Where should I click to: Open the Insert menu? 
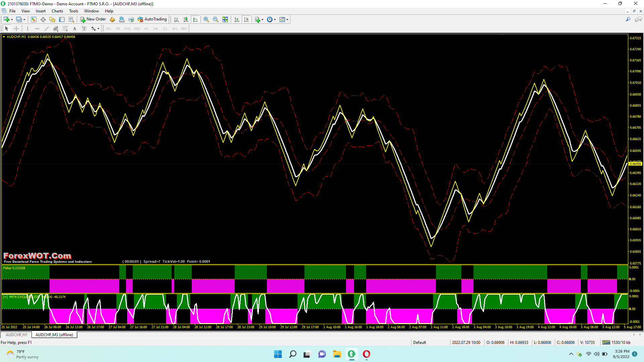coord(41,11)
